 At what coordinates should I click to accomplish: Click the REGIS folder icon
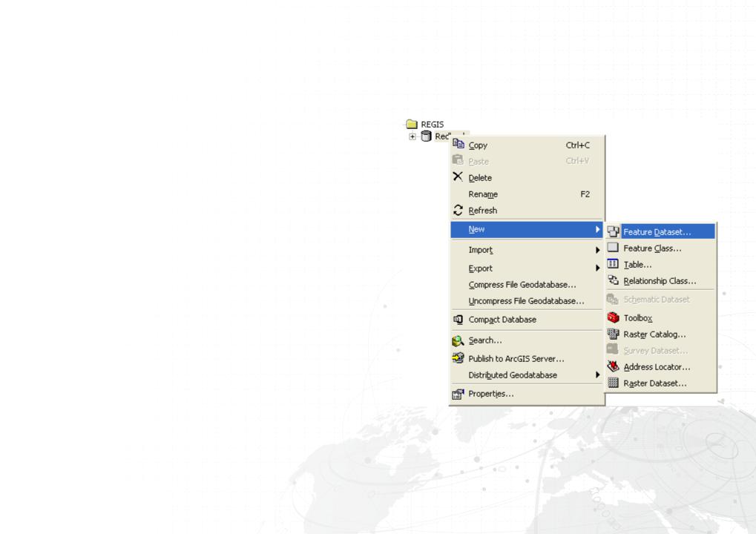coord(411,124)
